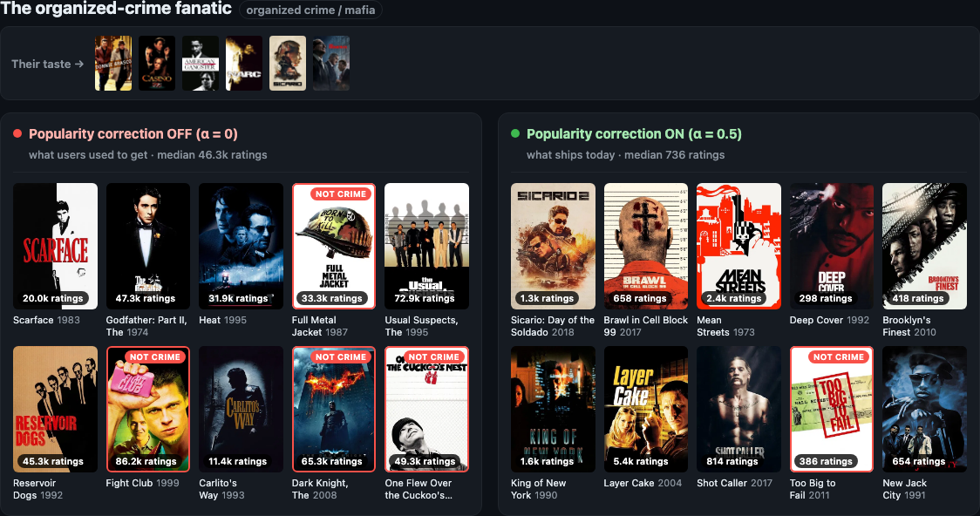Open the One Flew Over the Cuckoo's Nest poster
The width and height of the screenshot is (980, 516).
pyautogui.click(x=427, y=409)
